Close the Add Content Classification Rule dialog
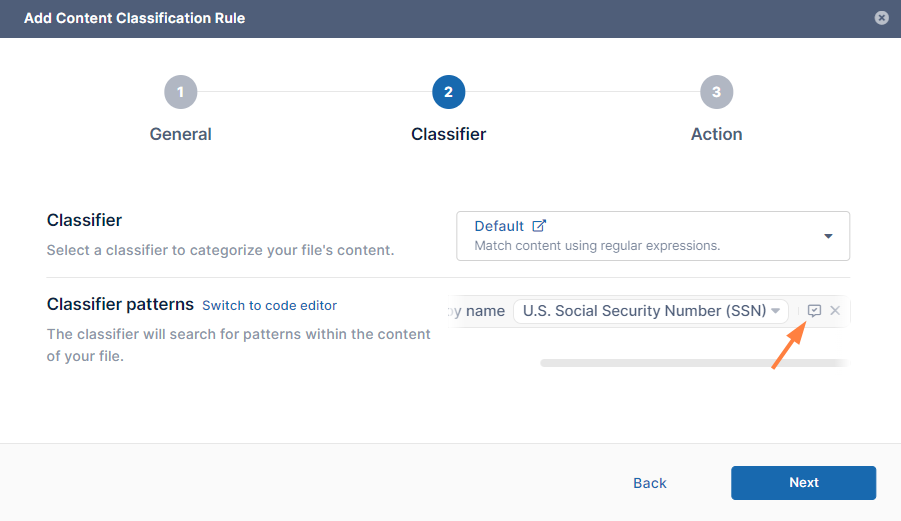Image resolution: width=901 pixels, height=521 pixels. 881,18
